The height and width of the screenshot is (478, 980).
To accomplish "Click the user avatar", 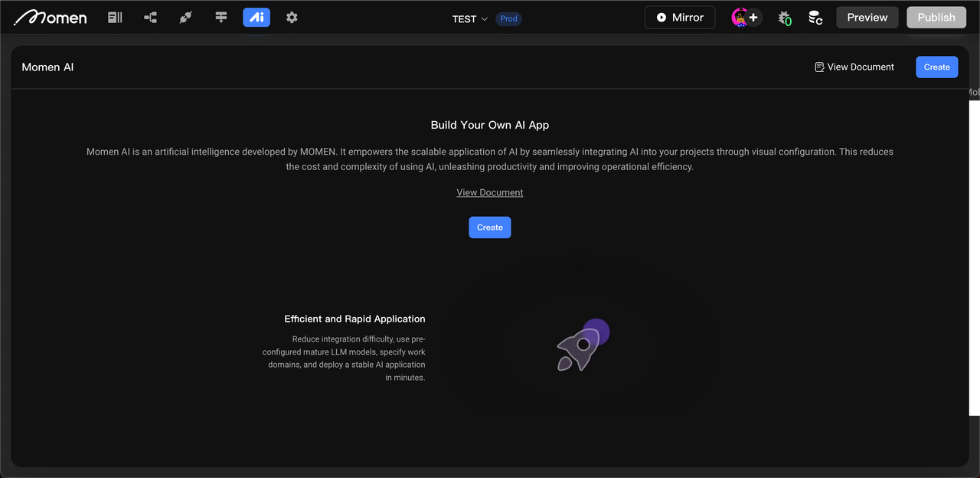I will [740, 18].
